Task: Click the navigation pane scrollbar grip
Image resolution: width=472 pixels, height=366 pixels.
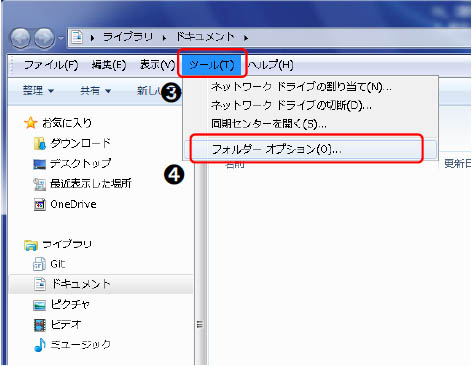Action: pos(200,324)
